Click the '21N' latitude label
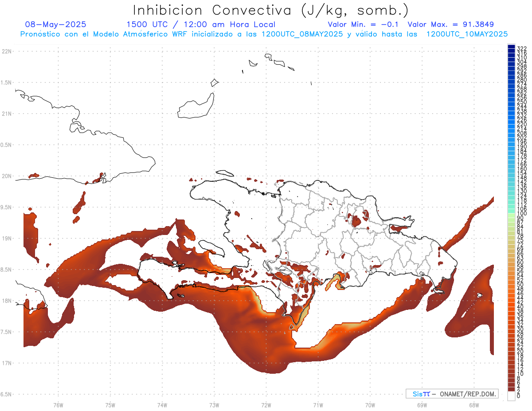 [x=7, y=114]
